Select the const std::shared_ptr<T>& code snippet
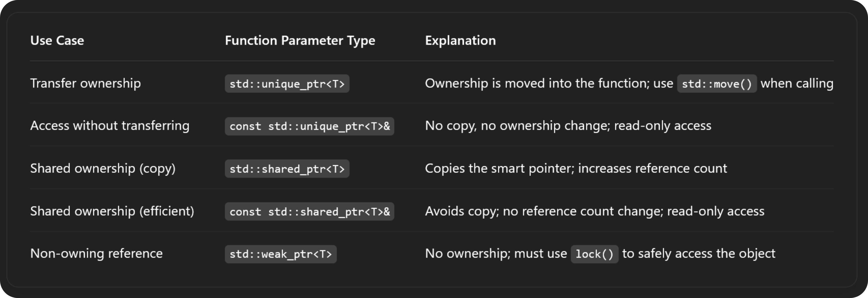The height and width of the screenshot is (298, 868). [309, 212]
